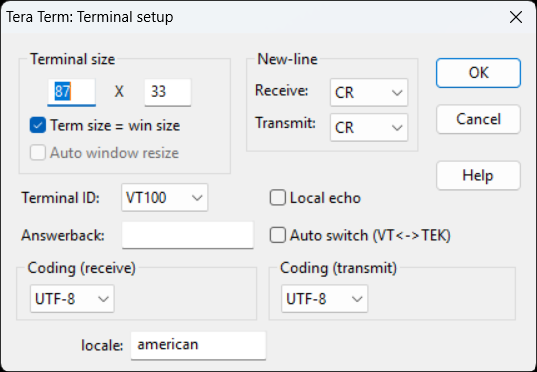Viewport: 537px width, 372px height.
Task: Click the Answerback label
Action: point(63,236)
